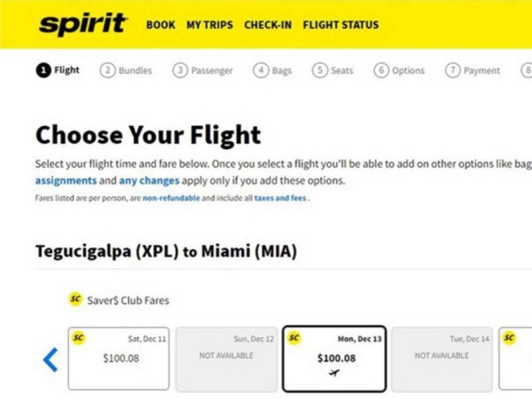Click the step 1 Flight circle icon
Image resolution: width=532 pixels, height=399 pixels.
pos(43,70)
